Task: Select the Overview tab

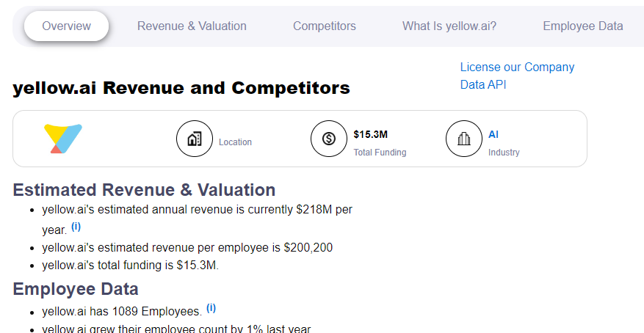Action: tap(67, 26)
